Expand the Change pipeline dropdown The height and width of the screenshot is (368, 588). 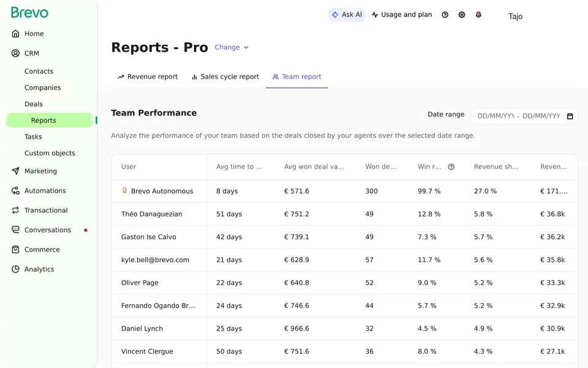pos(232,47)
